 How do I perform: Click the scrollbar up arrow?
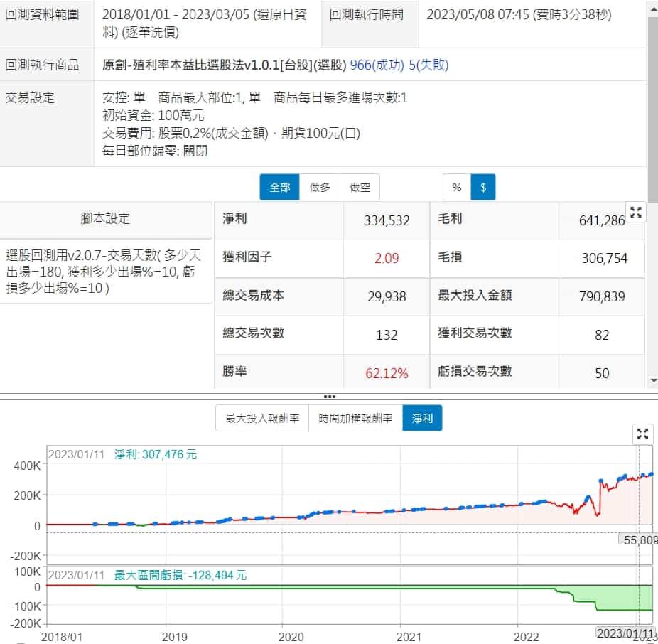click(652, 6)
